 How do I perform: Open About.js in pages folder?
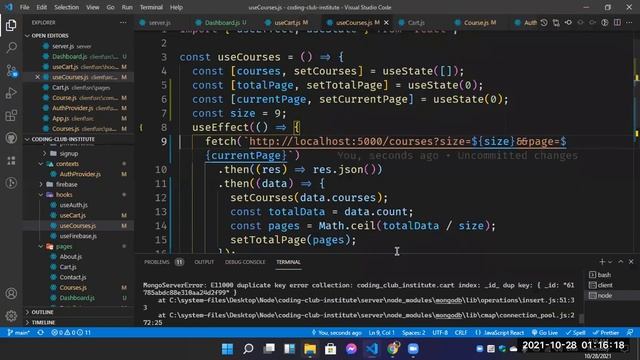pyautogui.click(x=71, y=257)
